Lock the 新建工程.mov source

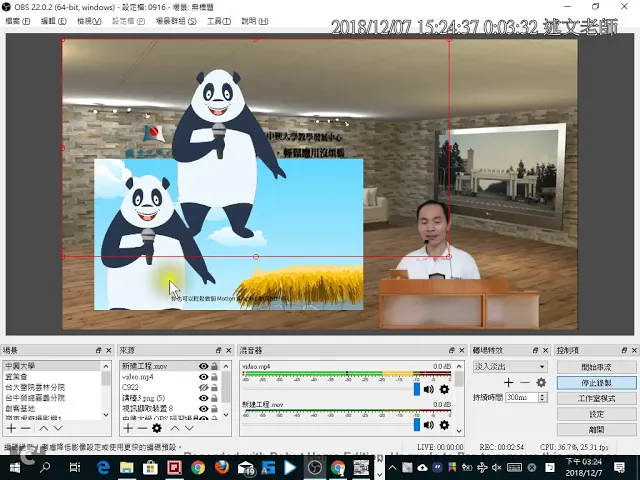click(214, 366)
